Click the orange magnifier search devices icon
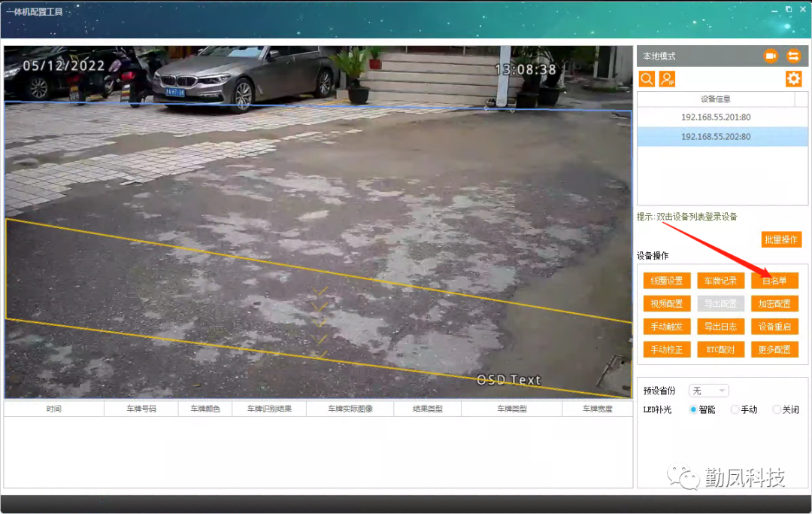This screenshot has height=514, width=812. click(647, 79)
